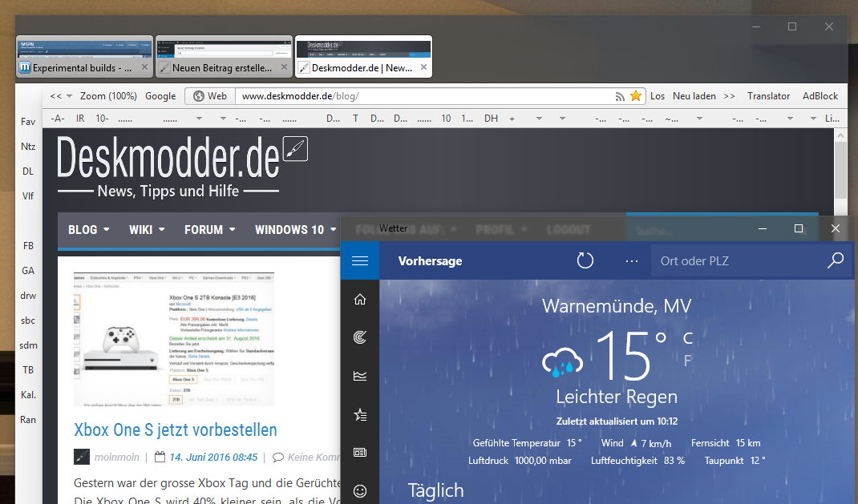Select the Deskmodder.de tab
858x504 pixels.
pos(363,57)
